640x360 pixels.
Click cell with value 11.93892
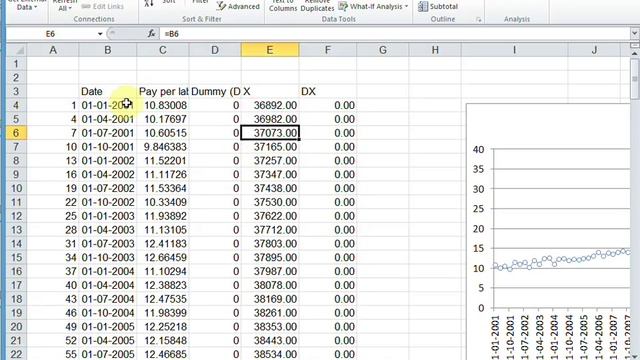[x=162, y=216]
